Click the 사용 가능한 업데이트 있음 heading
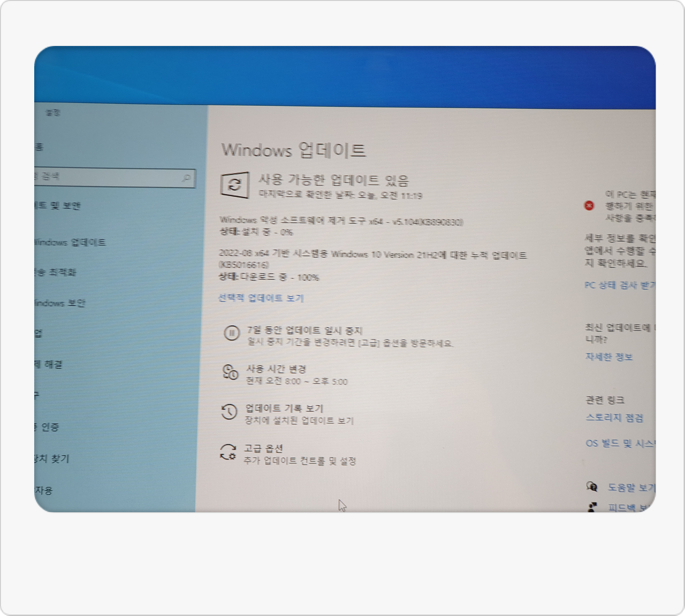 point(334,180)
